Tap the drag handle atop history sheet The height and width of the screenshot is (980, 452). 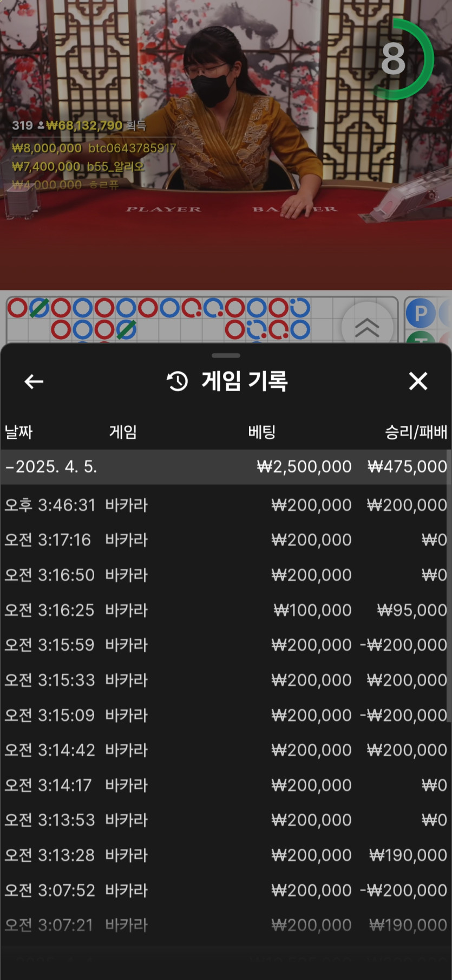[x=226, y=356]
